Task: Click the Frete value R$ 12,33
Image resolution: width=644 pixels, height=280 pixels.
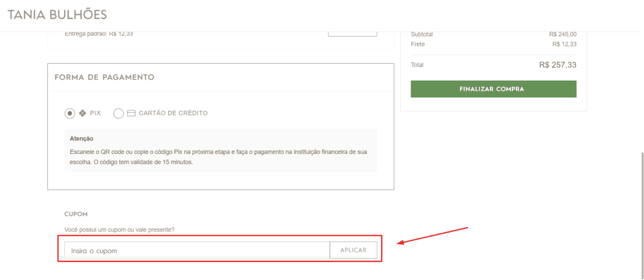Action: point(564,44)
